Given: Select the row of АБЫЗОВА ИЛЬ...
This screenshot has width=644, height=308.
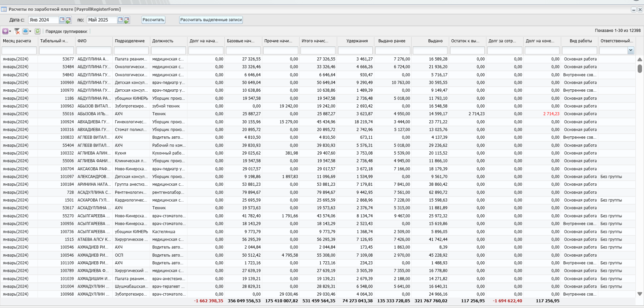Looking at the screenshot, I should 318,114.
